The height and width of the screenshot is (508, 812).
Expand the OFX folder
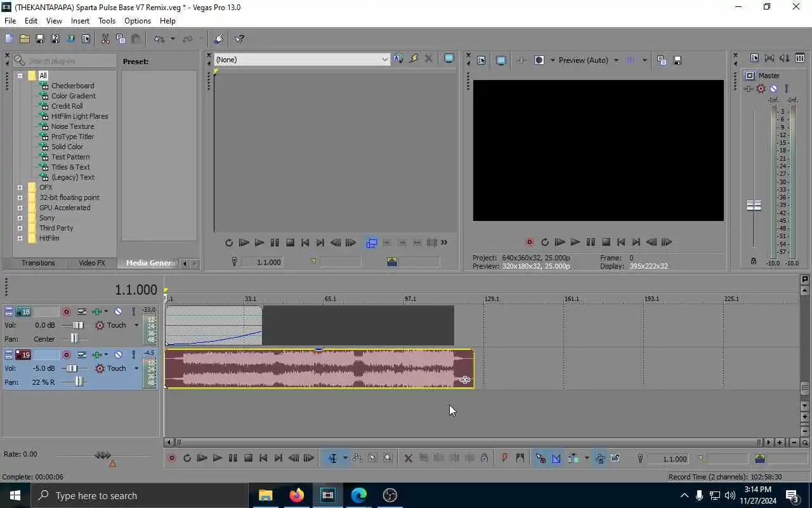point(20,187)
